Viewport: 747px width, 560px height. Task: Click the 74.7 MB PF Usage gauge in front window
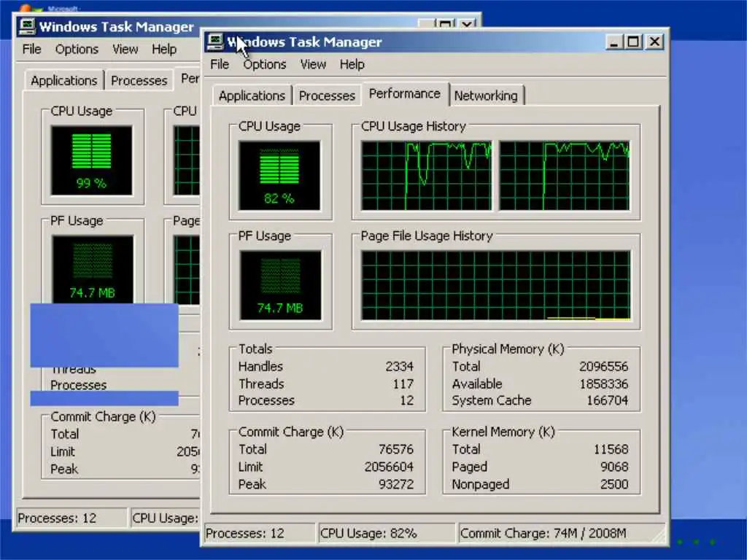pyautogui.click(x=280, y=285)
